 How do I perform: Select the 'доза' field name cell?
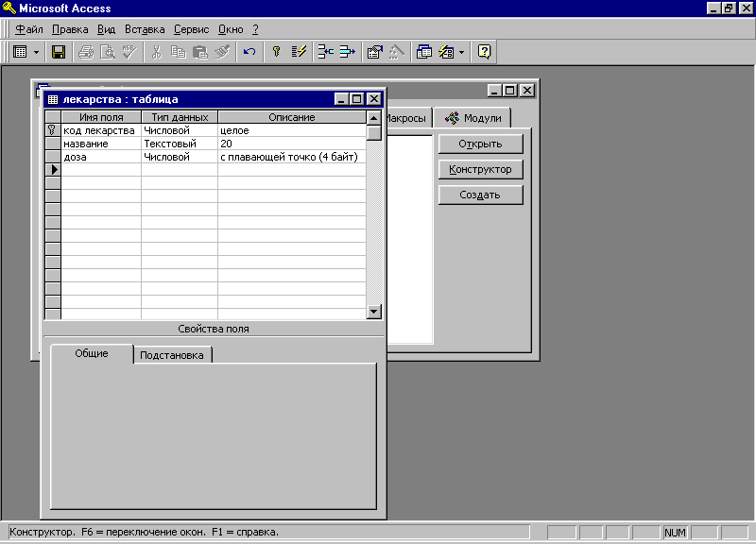[x=101, y=157]
